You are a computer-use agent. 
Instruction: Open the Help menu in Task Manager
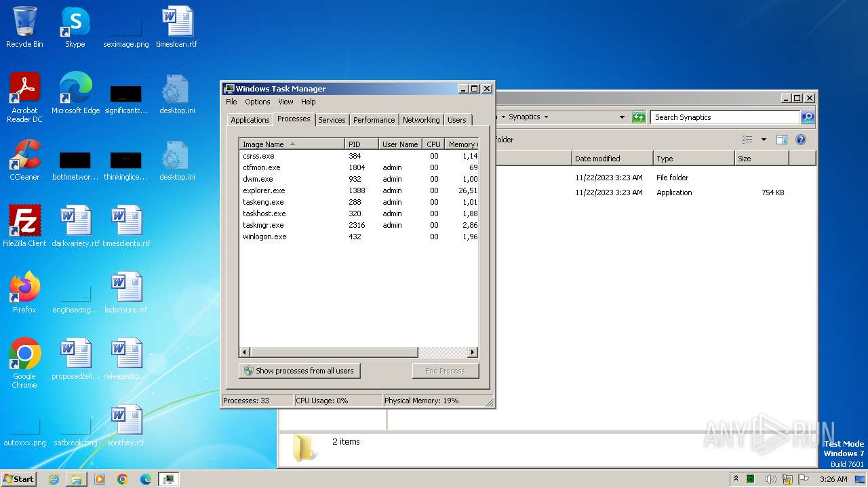(x=309, y=102)
